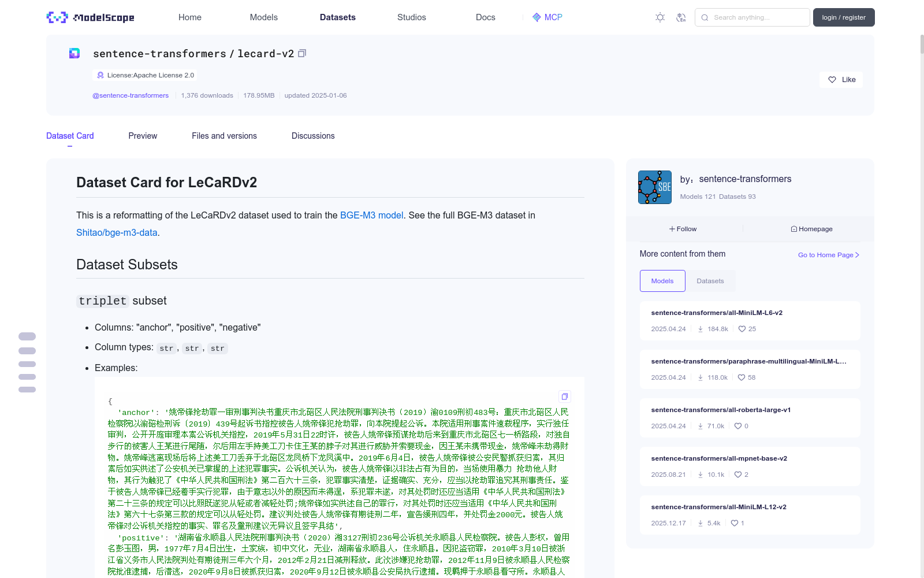Viewport: 924px width, 578px height.
Task: Select Datasets in the top navigation
Action: 338,17
